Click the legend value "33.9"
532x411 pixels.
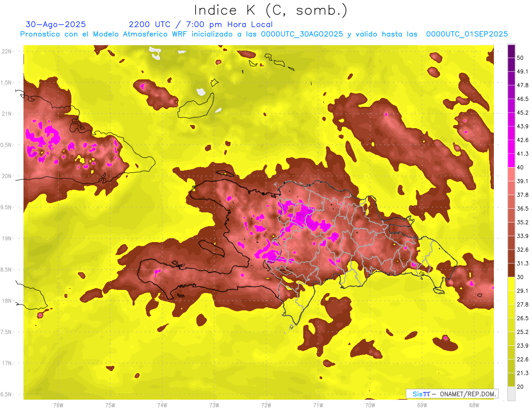click(522, 236)
